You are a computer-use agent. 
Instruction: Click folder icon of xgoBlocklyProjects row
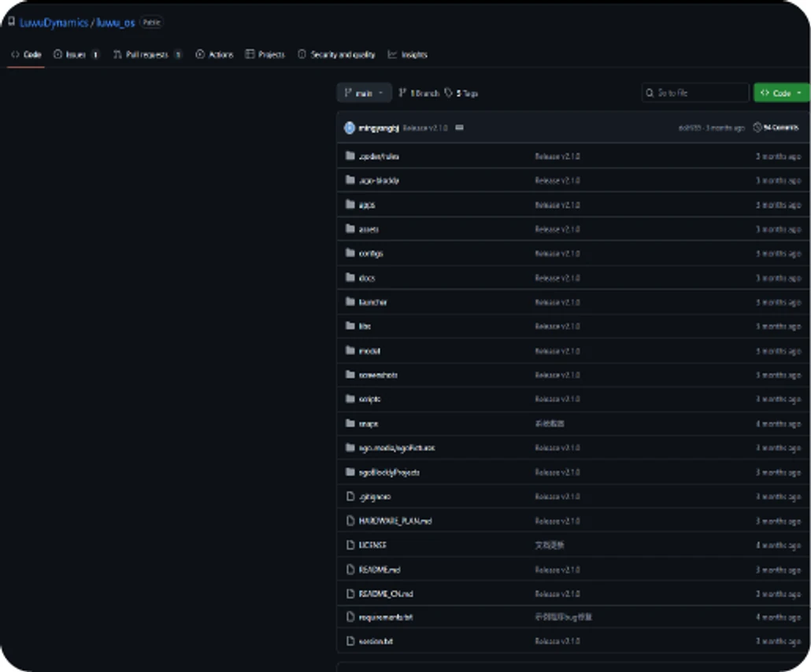pos(350,471)
